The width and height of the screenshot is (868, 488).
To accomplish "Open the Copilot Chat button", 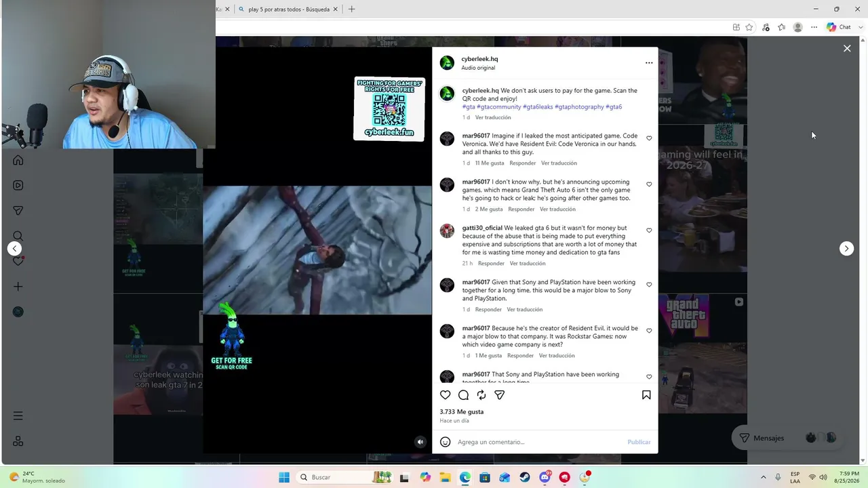I will [x=839, y=27].
